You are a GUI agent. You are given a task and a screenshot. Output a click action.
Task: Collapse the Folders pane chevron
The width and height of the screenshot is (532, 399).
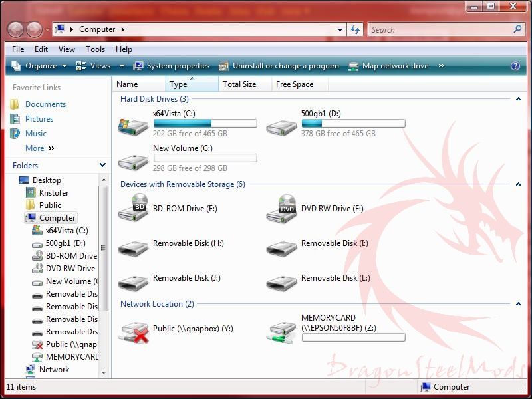[102, 165]
